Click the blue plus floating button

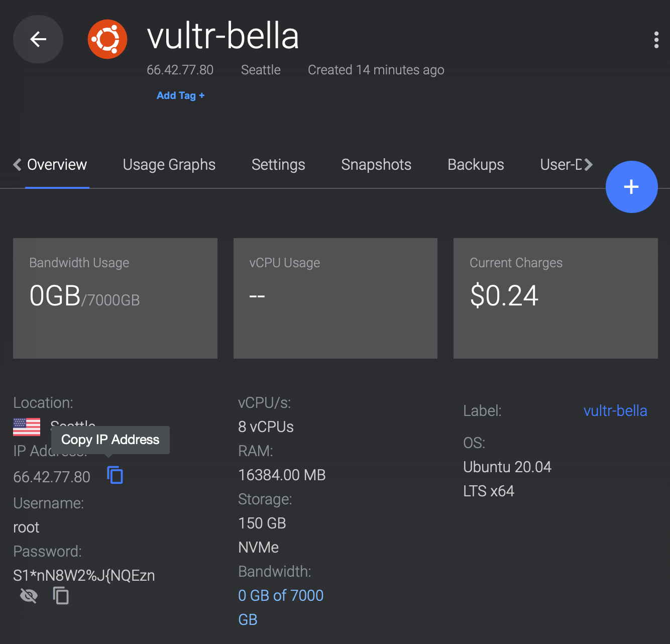click(631, 187)
